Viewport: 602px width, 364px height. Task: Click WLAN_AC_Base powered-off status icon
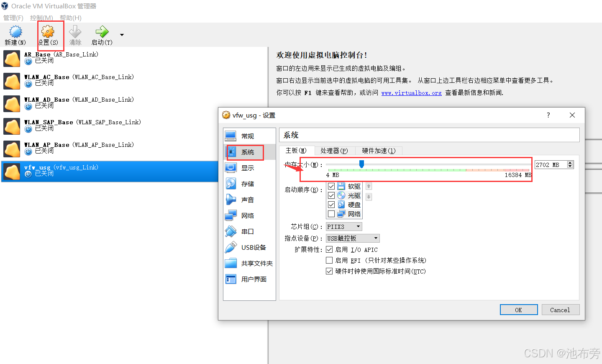pos(28,84)
